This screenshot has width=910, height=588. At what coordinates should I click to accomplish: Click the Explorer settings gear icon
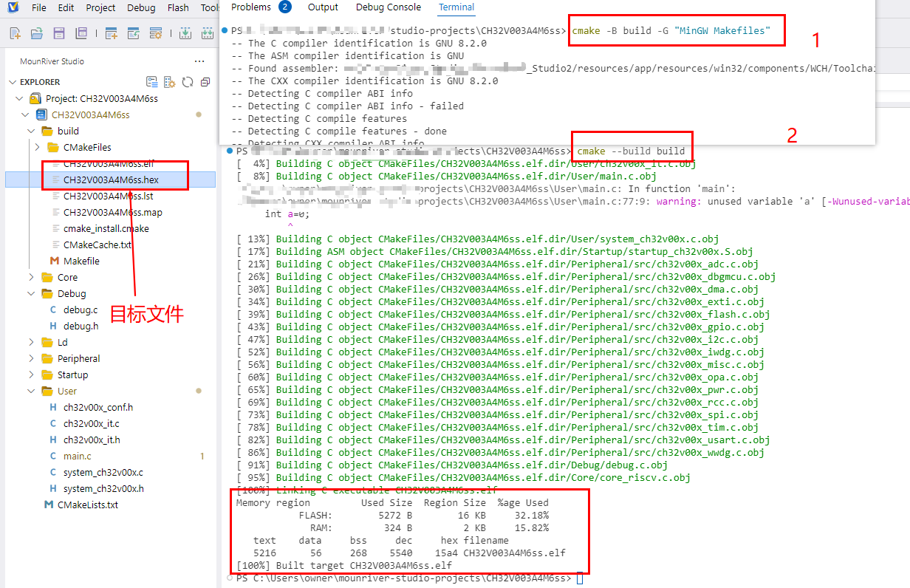tap(170, 82)
